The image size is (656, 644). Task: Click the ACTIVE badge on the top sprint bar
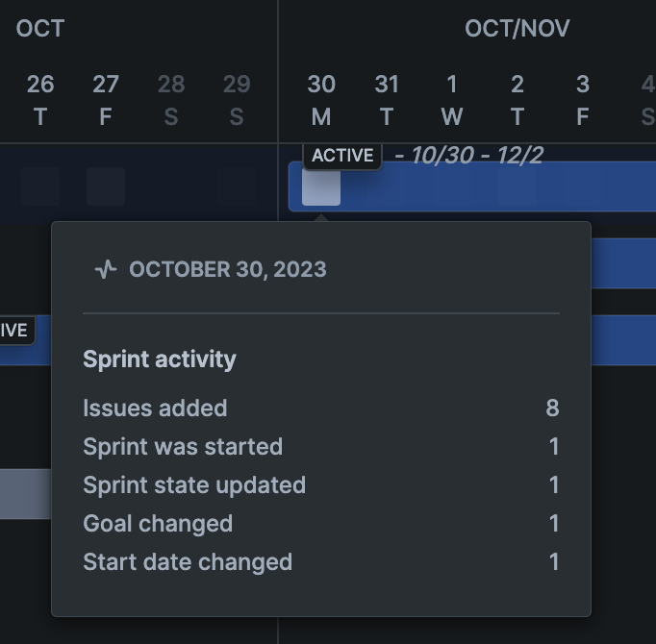point(342,156)
